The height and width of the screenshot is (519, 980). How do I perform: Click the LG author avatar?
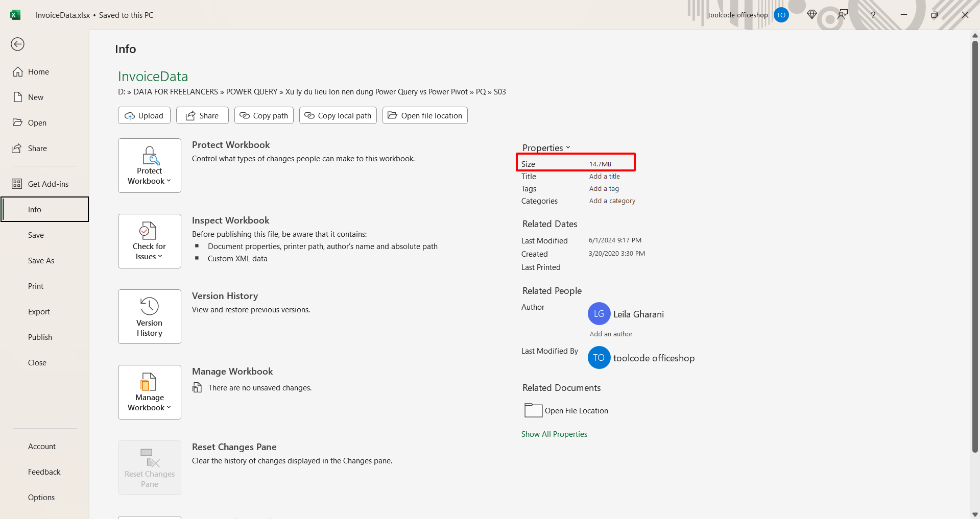[x=599, y=314]
